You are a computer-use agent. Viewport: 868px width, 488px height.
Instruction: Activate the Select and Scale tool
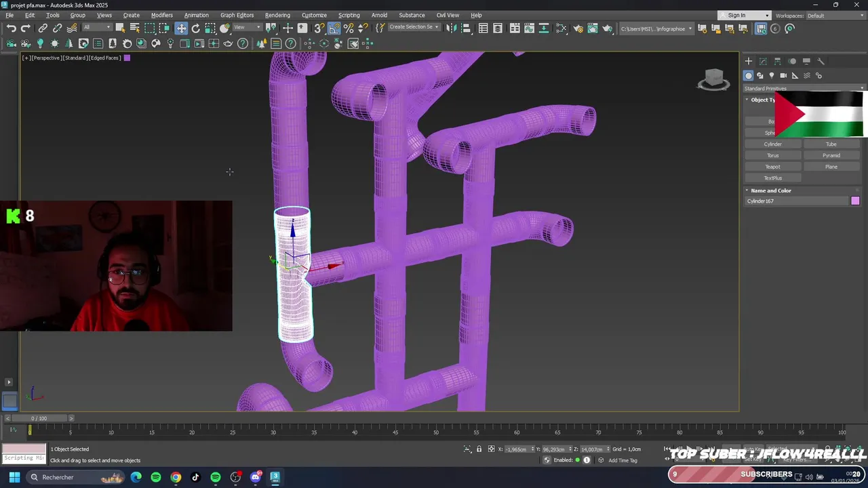pos(210,28)
